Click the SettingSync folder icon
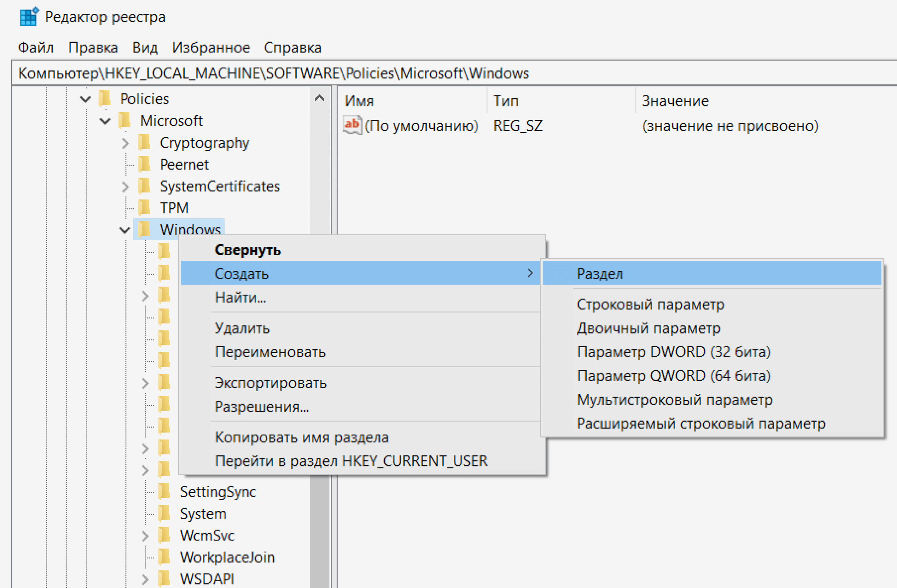 (164, 491)
